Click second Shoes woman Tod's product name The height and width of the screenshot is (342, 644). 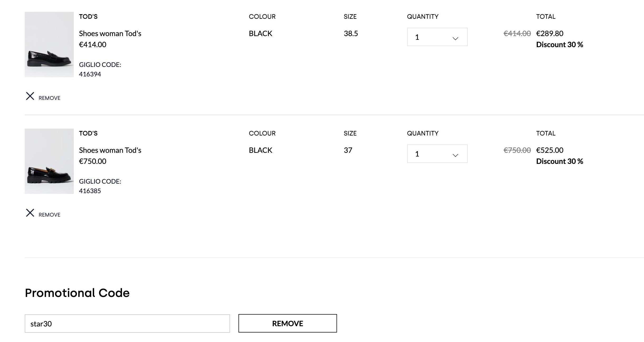pos(110,150)
